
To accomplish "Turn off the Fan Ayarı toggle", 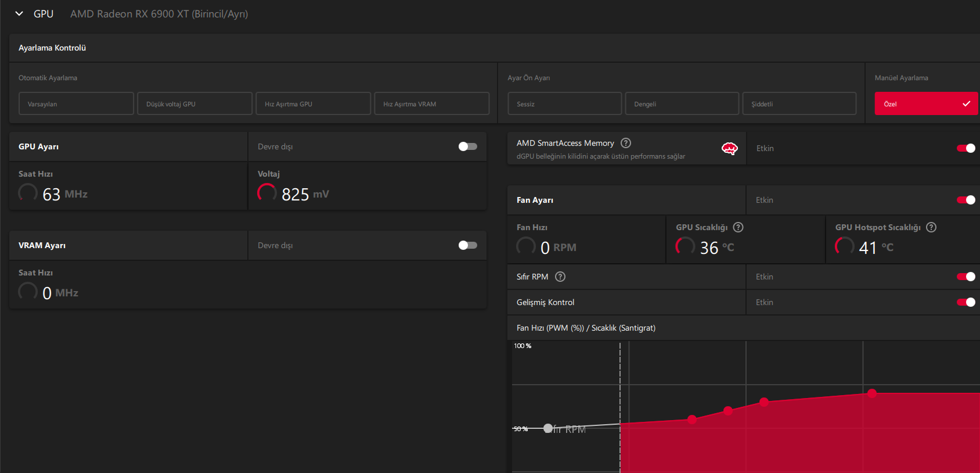I will 965,200.
